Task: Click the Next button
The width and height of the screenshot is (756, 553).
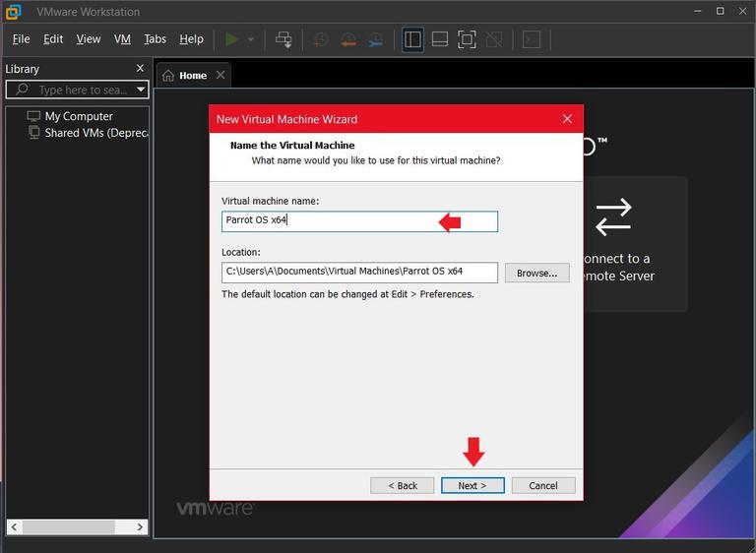Action: (472, 485)
